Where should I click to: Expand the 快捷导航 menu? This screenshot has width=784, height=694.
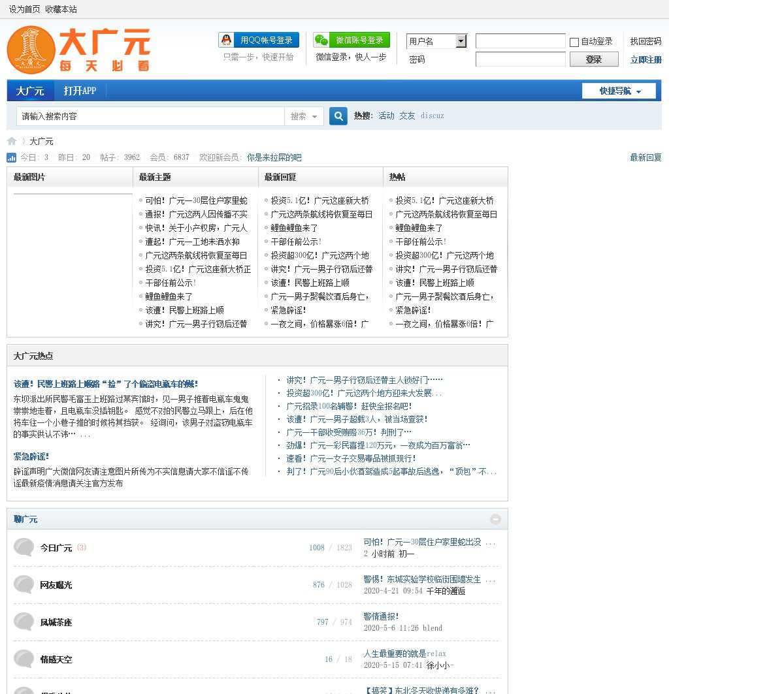(619, 91)
